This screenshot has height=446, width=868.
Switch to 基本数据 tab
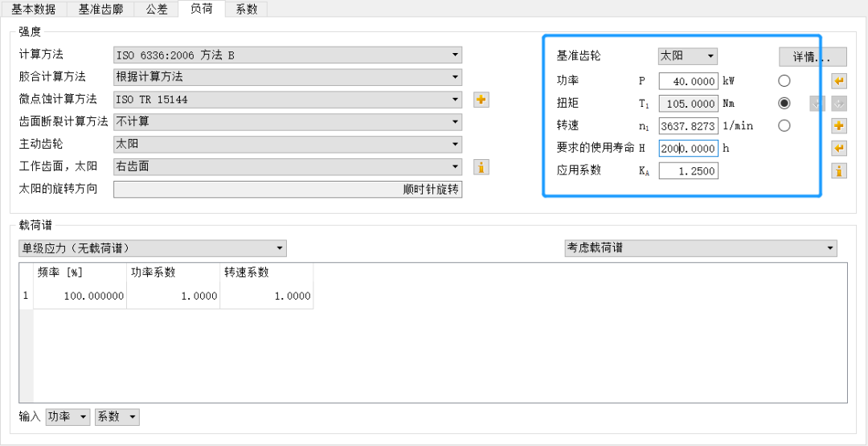coord(33,9)
